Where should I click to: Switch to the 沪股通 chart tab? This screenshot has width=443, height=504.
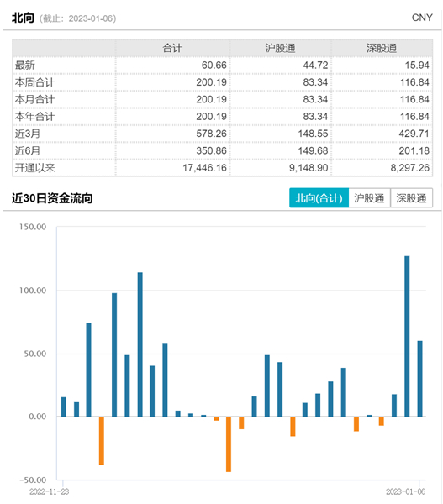369,198
